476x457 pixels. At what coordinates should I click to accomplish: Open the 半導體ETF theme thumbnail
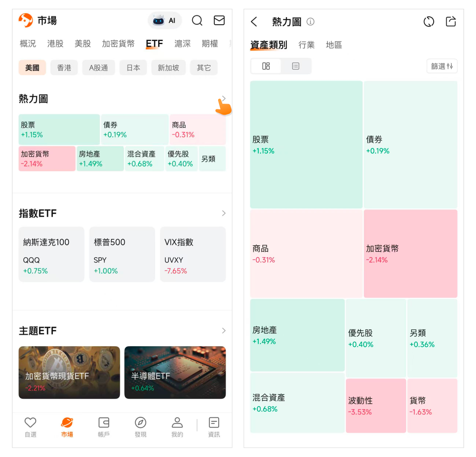[175, 372]
